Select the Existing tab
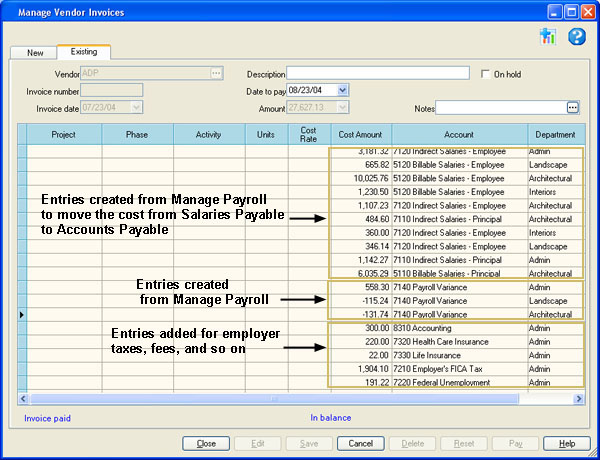 84,51
